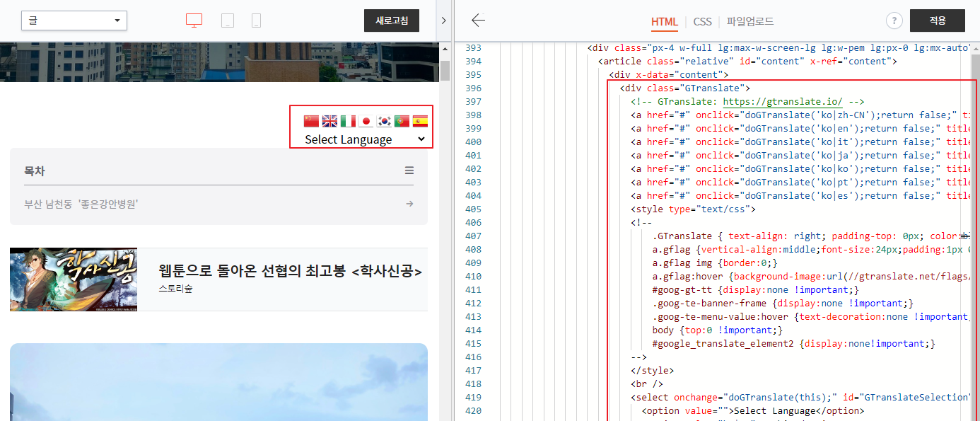Click the code editor vertical scrollbar
The image size is (980, 421).
975,233
